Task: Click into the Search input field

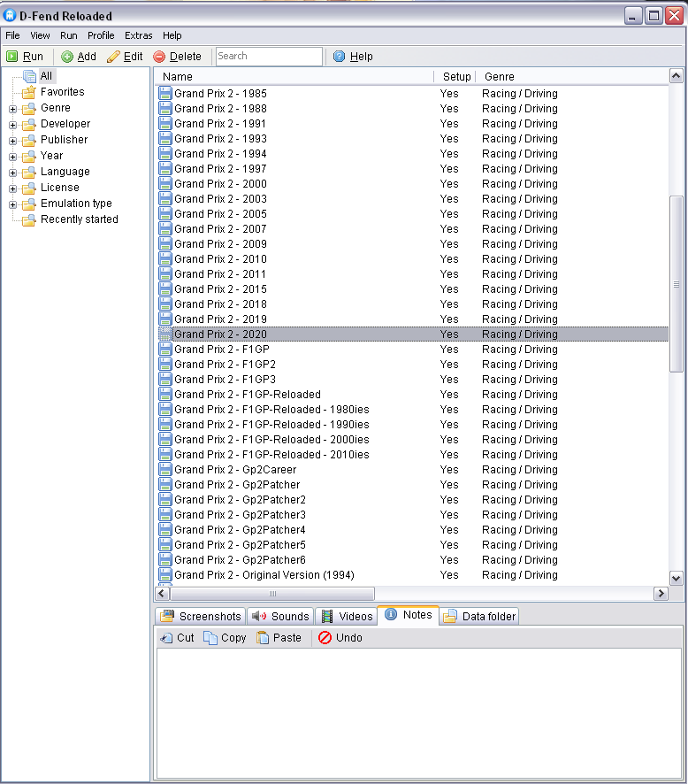Action: click(x=269, y=57)
